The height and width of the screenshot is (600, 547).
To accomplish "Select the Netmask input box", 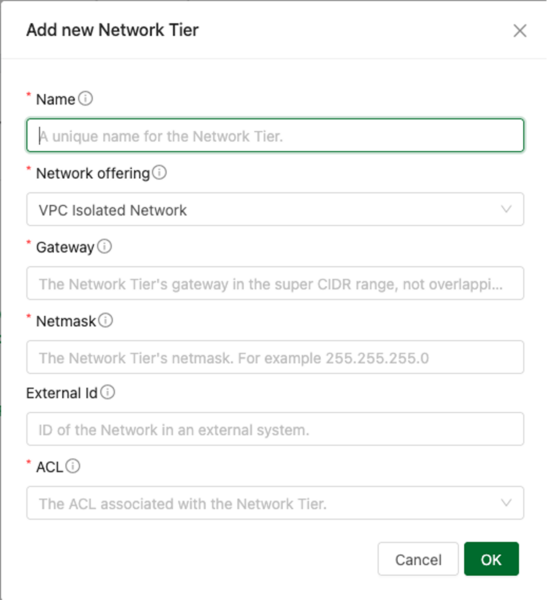I will 275,357.
